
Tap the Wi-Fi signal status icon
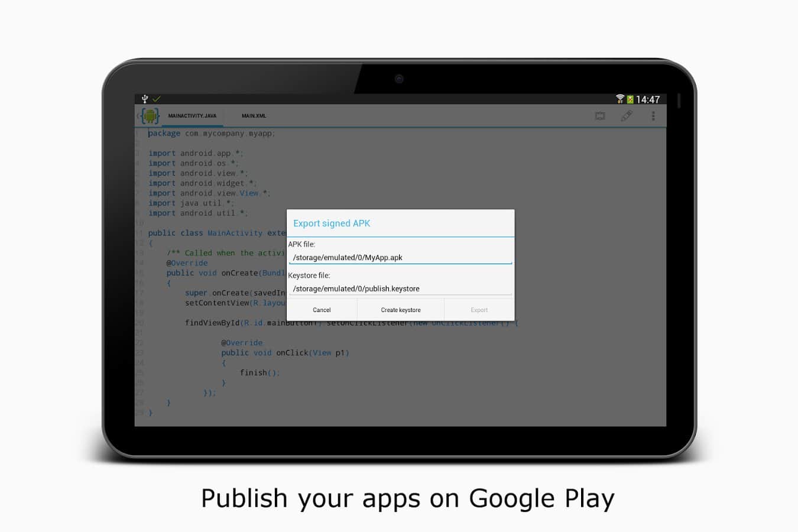point(619,99)
